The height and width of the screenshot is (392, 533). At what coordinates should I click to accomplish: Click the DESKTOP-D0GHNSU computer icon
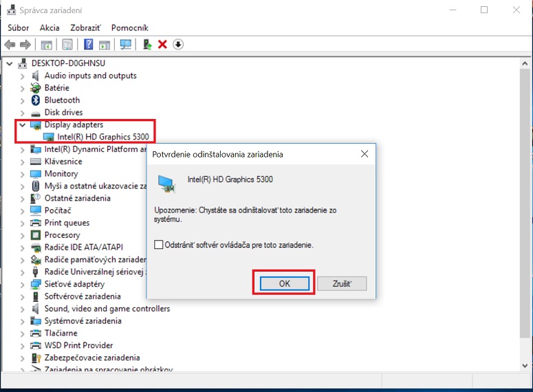pos(23,63)
